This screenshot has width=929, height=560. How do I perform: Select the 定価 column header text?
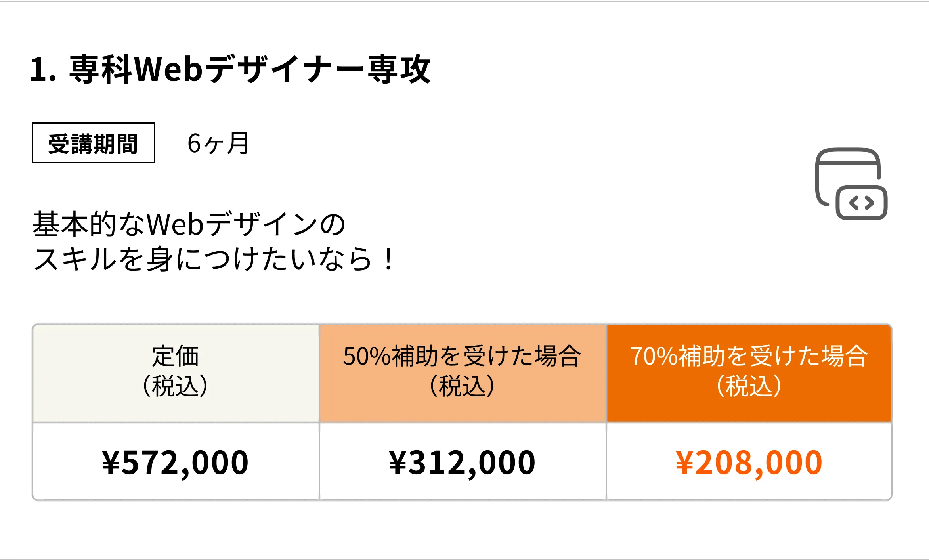[175, 356]
